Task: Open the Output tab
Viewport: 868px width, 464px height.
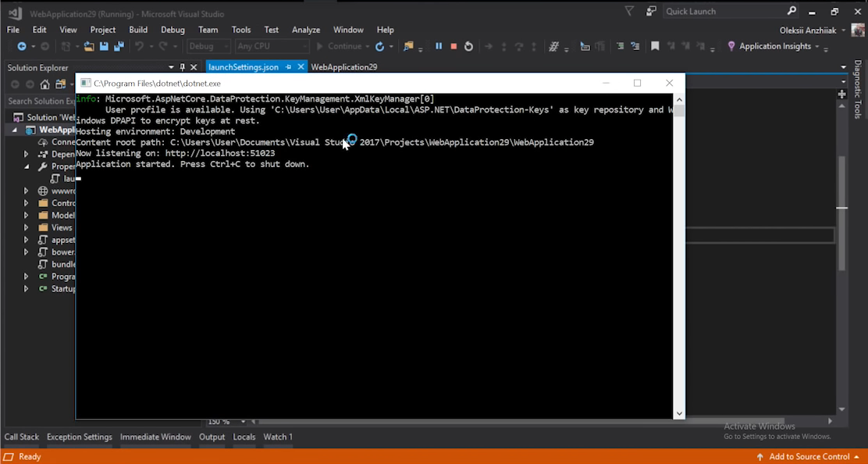Action: click(x=212, y=437)
